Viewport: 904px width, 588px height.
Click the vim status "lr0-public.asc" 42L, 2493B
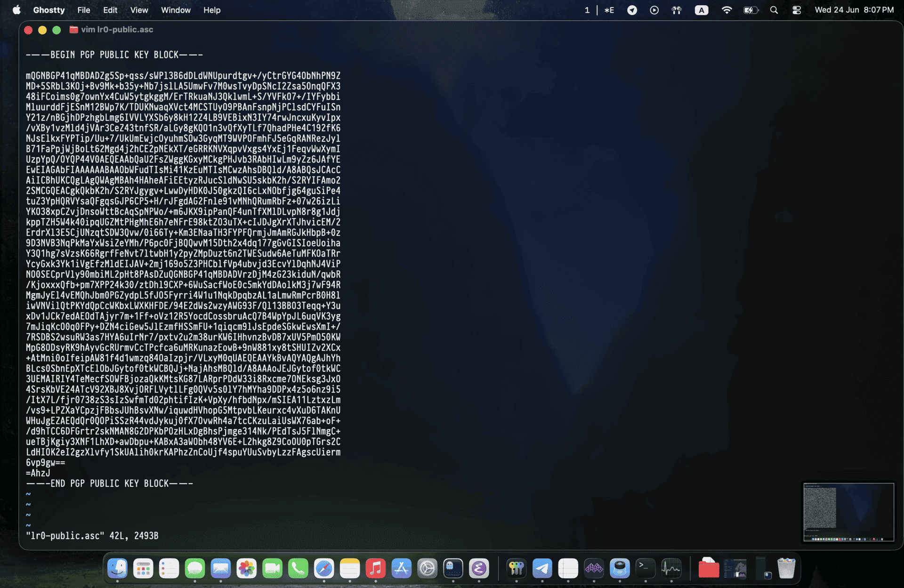pyautogui.click(x=92, y=536)
